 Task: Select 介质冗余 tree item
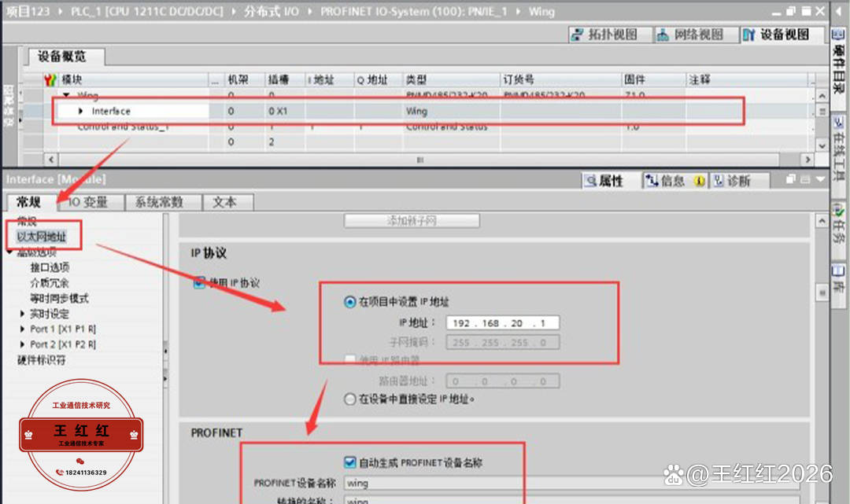point(50,283)
